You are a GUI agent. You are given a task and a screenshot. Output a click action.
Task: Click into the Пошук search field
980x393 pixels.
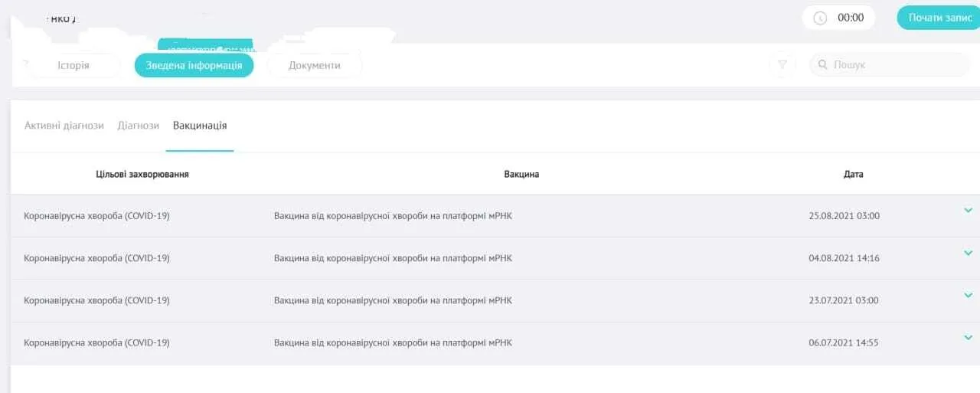coord(888,65)
